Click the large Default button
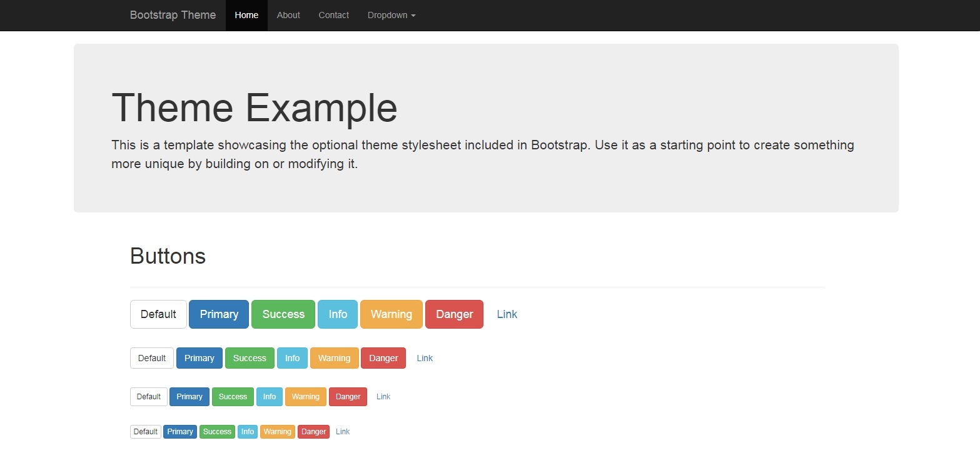 pyautogui.click(x=158, y=314)
